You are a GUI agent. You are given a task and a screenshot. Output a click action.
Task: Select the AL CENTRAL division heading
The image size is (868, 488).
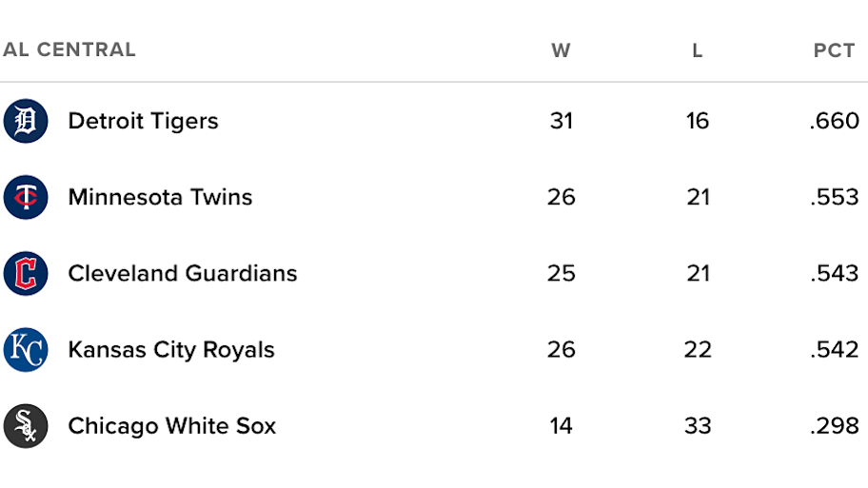point(69,49)
